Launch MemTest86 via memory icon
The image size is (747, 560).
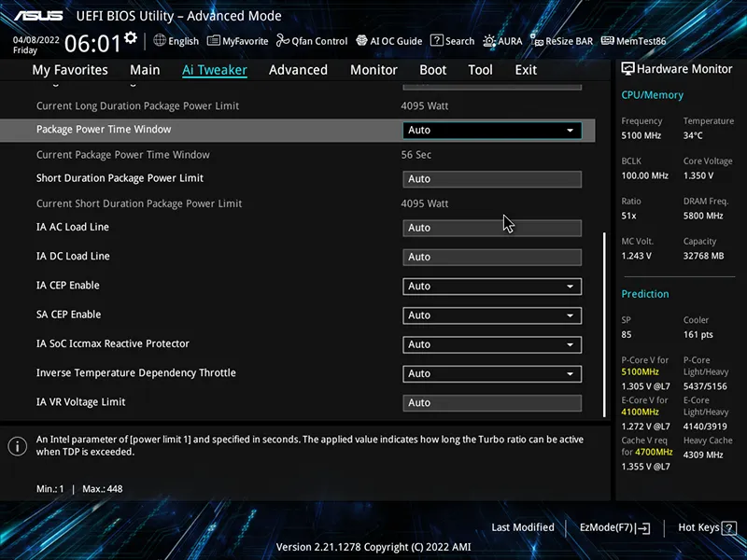coord(608,41)
